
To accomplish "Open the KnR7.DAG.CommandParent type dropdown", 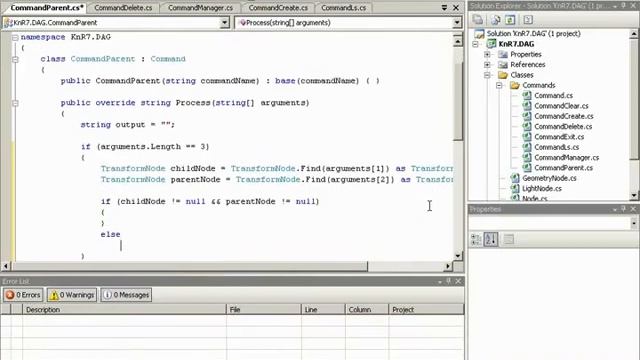I will tap(224, 23).
